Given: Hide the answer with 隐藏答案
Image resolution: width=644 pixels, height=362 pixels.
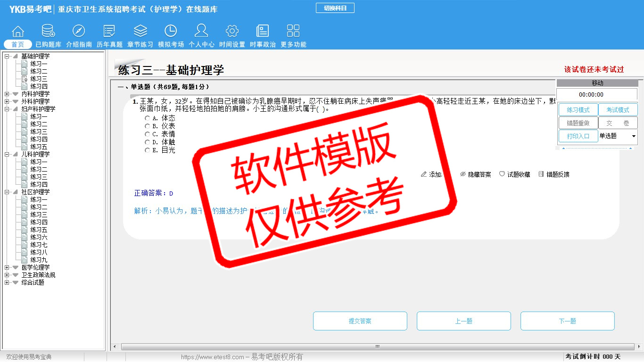Looking at the screenshot, I should (x=475, y=174).
